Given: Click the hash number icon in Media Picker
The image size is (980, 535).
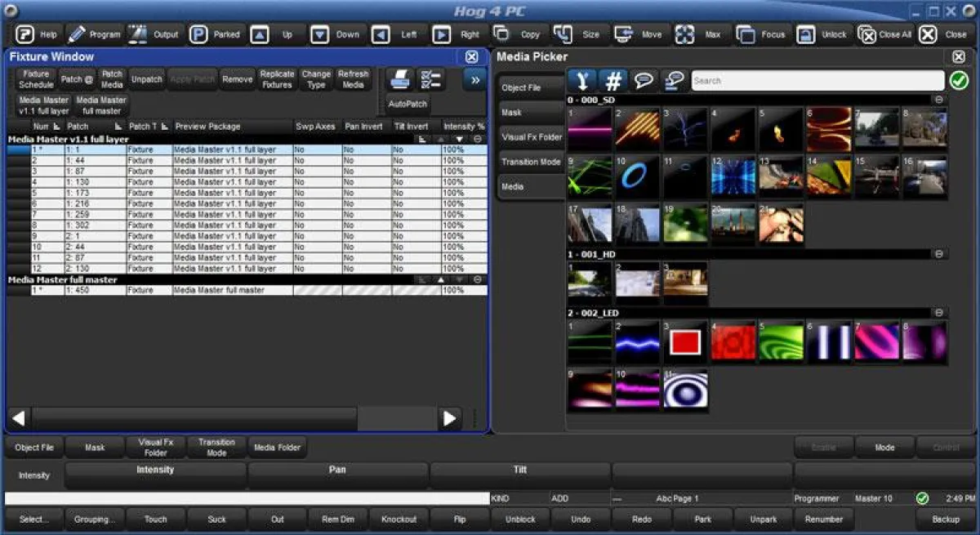Looking at the screenshot, I should [613, 80].
